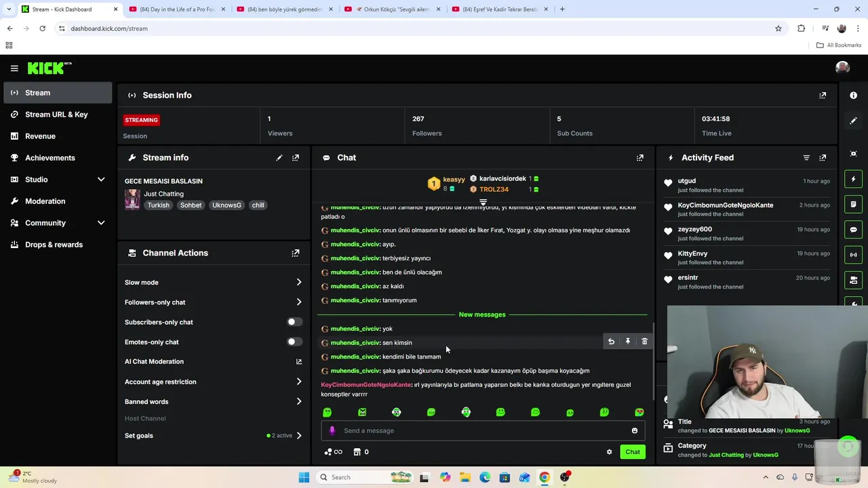Open the profile avatar menu in Kick header
This screenshot has width=868, height=488.
pyautogui.click(x=842, y=68)
